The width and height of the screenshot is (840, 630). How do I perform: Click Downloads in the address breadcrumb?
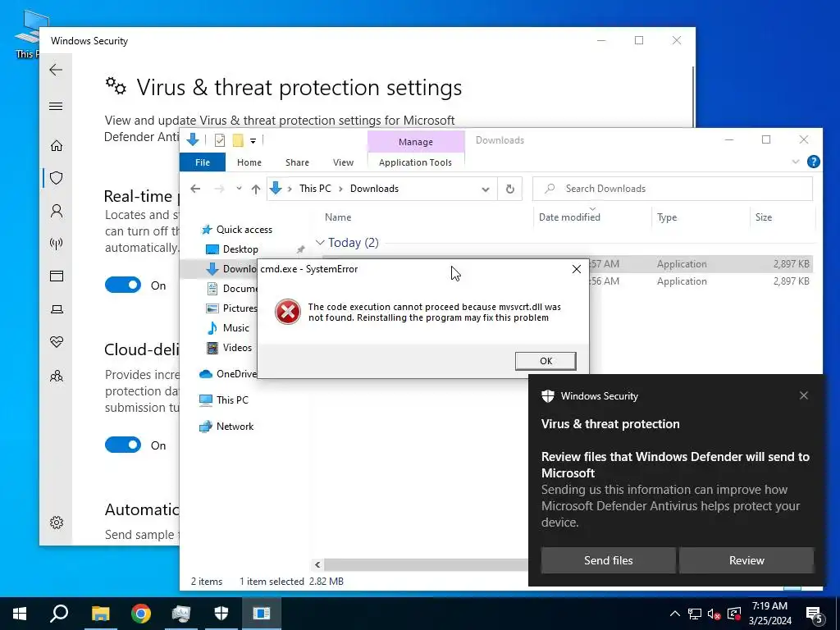pyautogui.click(x=374, y=189)
